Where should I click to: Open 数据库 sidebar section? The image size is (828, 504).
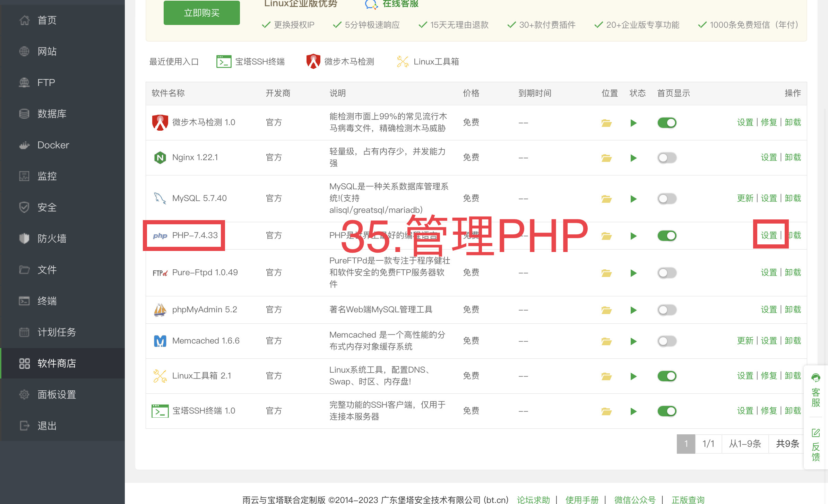tap(62, 114)
